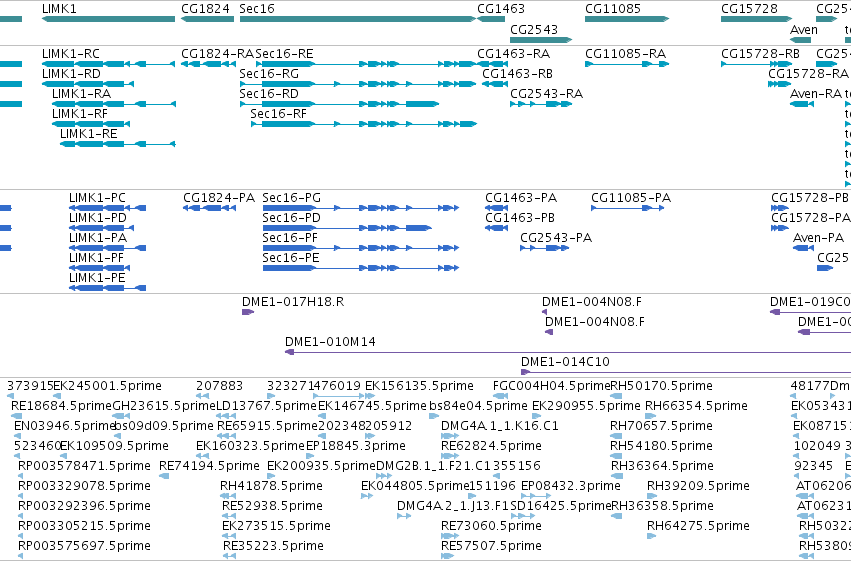Click the DME1-017H18.R purple arrow glyph
Image resolution: width=851 pixels, height=561 pixels.
tap(247, 312)
